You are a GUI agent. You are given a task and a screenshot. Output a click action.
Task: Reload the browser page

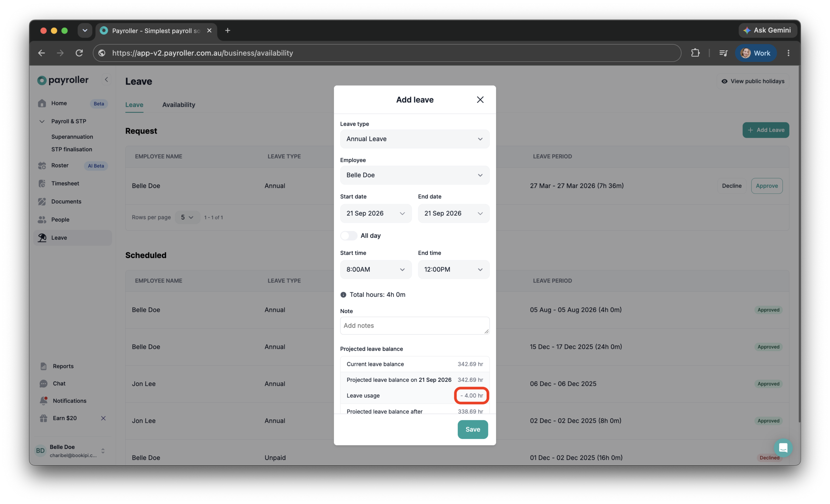[x=79, y=53]
